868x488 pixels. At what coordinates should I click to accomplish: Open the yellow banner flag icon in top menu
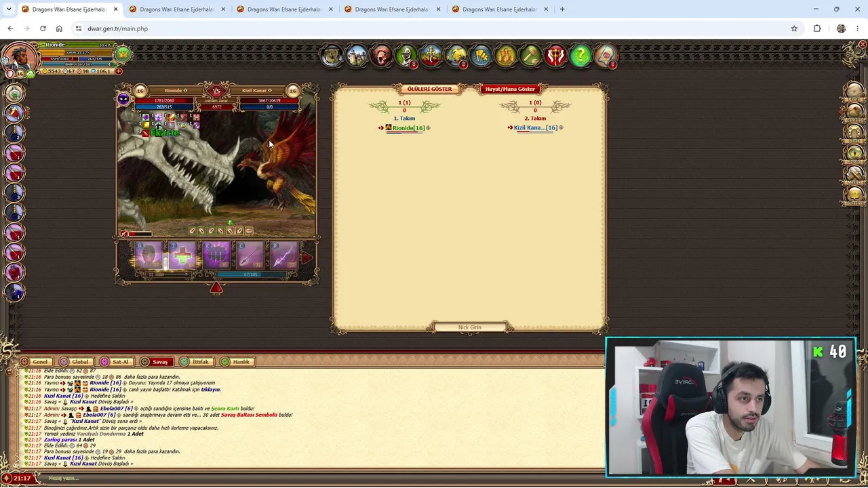pos(481,56)
